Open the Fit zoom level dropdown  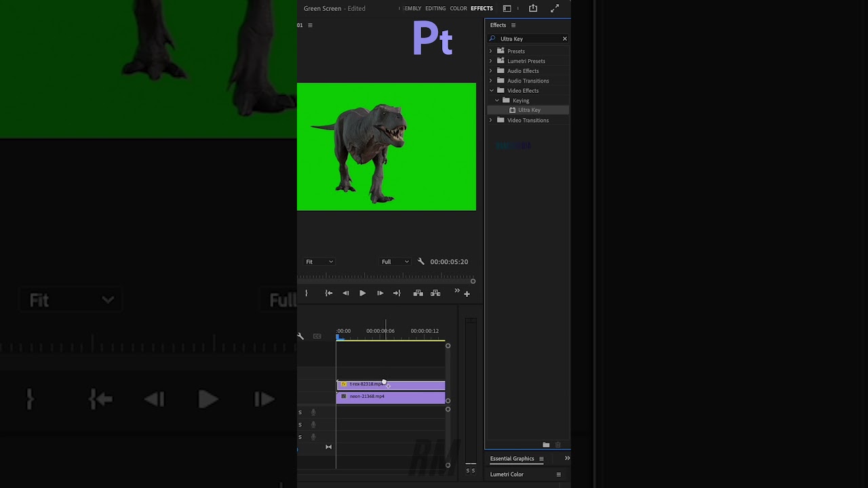pyautogui.click(x=319, y=262)
